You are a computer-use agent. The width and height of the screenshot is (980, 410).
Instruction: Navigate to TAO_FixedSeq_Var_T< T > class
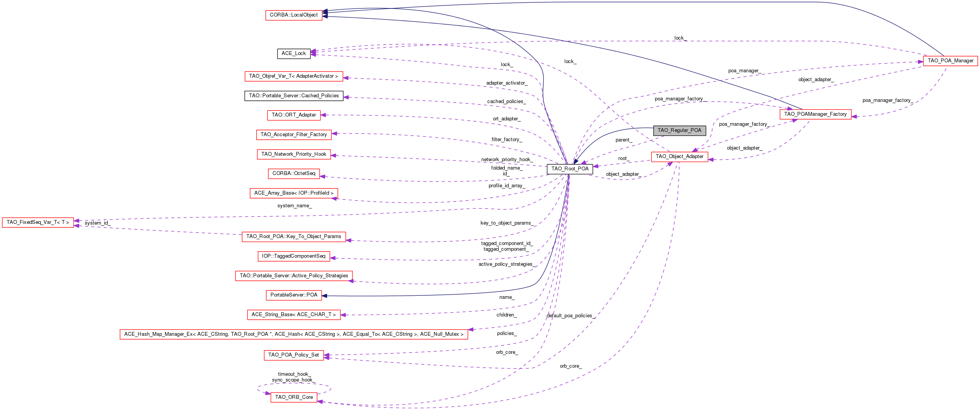[x=37, y=222]
